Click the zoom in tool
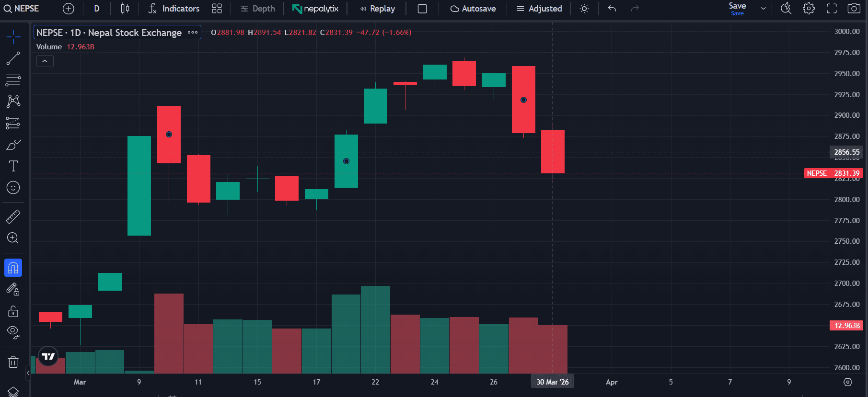 click(13, 238)
